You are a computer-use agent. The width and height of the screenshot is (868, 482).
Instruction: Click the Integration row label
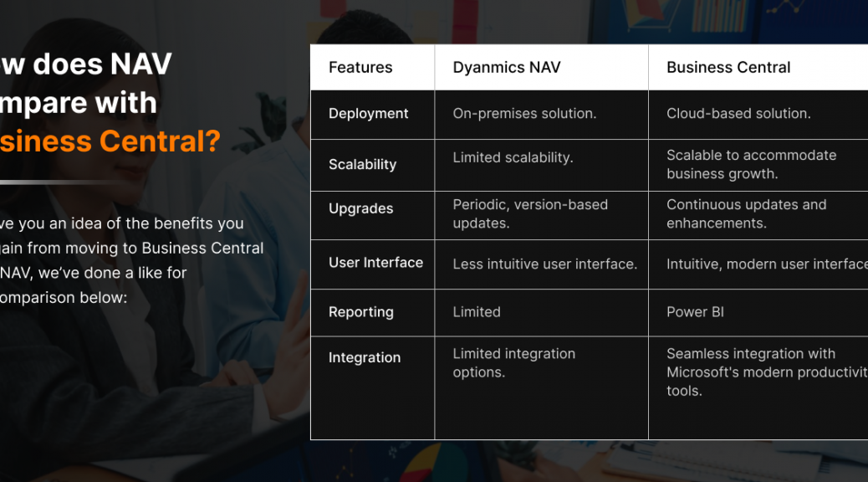tap(365, 358)
